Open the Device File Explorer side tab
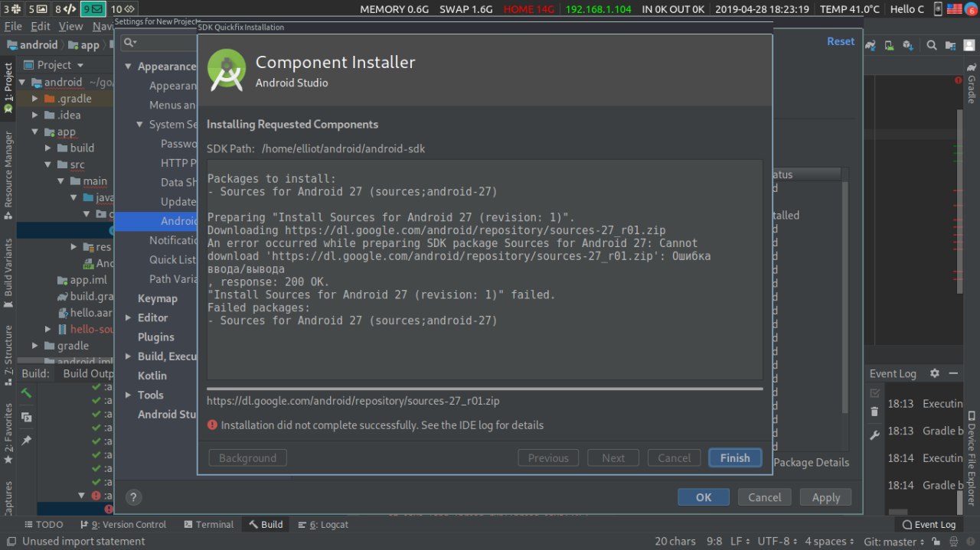 coord(972,459)
